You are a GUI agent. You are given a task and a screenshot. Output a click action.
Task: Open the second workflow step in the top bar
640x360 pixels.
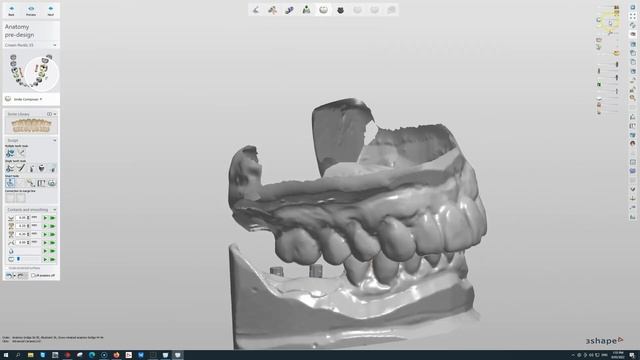[272, 10]
